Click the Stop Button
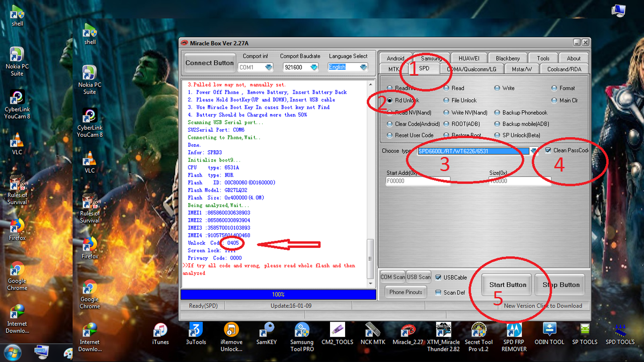This screenshot has height=362, width=644. tap(560, 285)
